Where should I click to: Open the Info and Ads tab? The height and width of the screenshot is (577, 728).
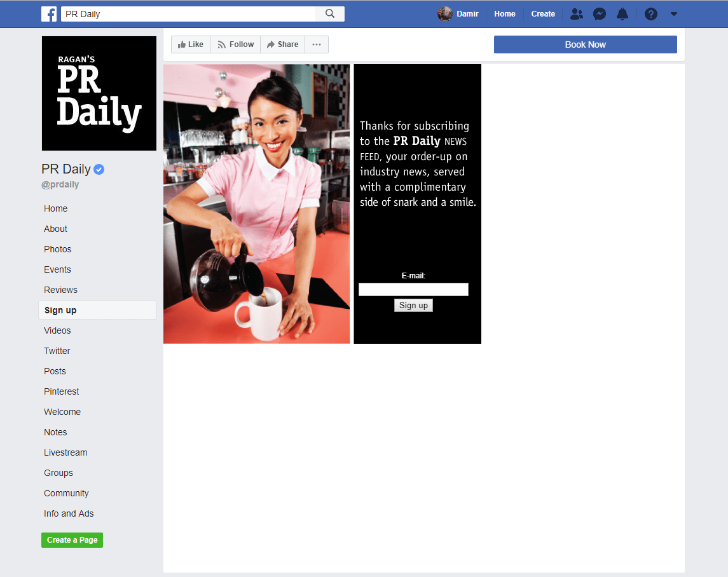pos(69,514)
